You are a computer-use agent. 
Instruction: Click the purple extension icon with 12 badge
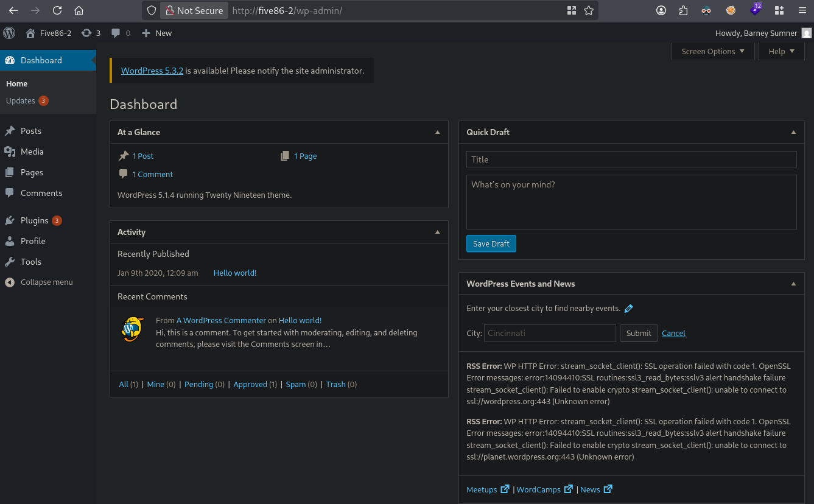(756, 9)
